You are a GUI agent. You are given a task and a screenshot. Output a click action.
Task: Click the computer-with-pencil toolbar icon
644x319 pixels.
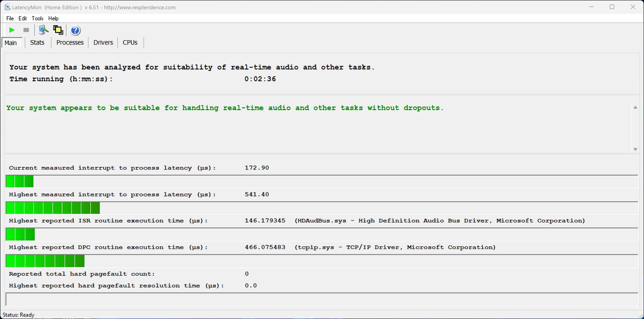43,30
